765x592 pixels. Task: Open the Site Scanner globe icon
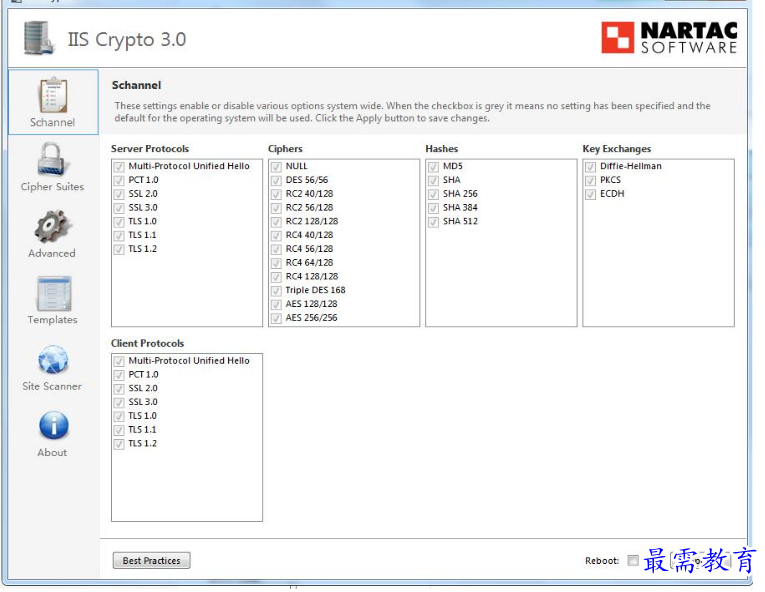pos(53,360)
